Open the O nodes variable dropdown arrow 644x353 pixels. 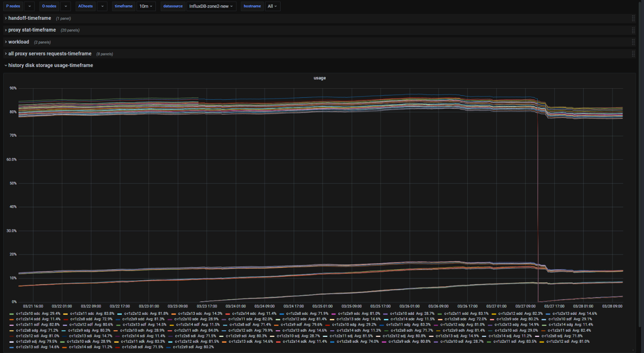[x=66, y=6]
